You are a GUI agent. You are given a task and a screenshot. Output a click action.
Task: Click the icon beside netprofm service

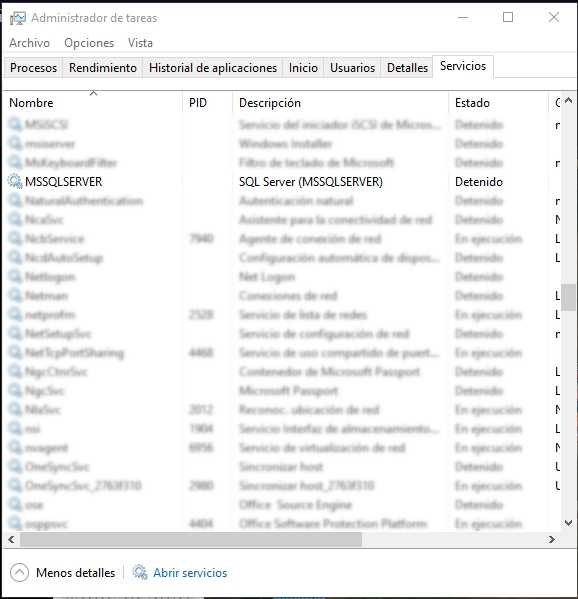pos(15,315)
